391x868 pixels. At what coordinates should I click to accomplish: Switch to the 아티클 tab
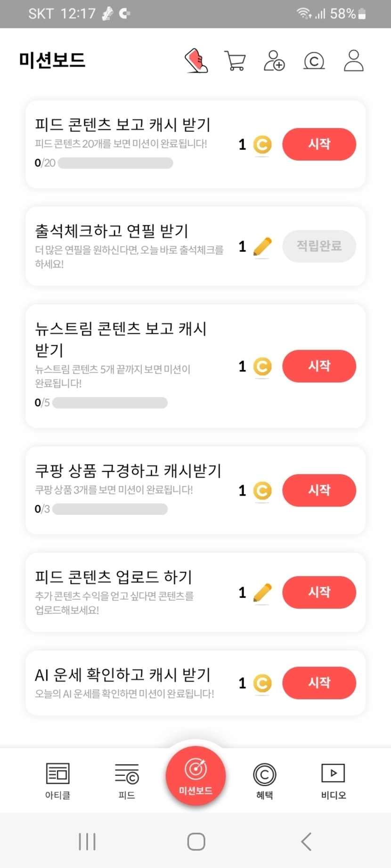[x=57, y=780]
